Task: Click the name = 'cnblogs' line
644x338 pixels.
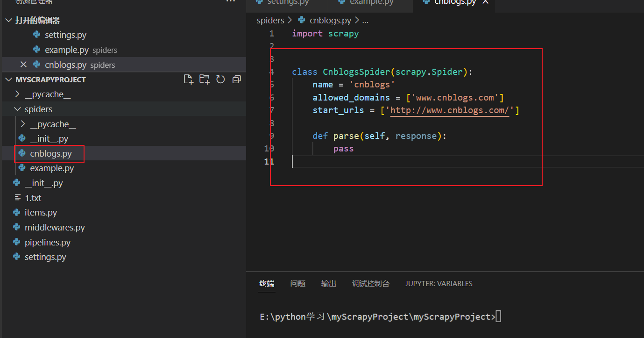Action: pos(354,85)
